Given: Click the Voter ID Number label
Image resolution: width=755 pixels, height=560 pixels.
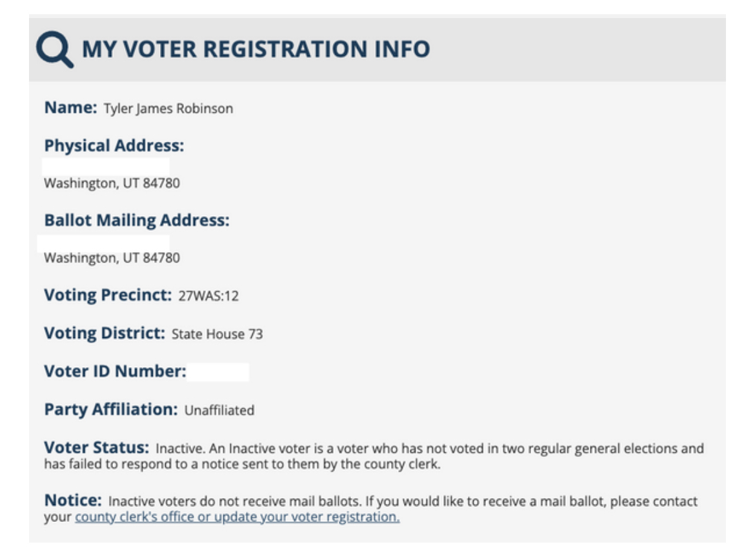Looking at the screenshot, I should [x=115, y=372].
